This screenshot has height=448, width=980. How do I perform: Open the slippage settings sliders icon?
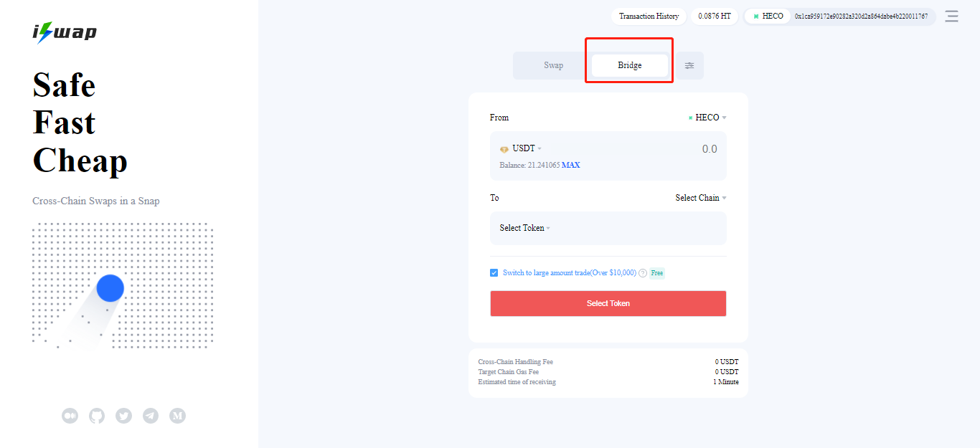(689, 65)
